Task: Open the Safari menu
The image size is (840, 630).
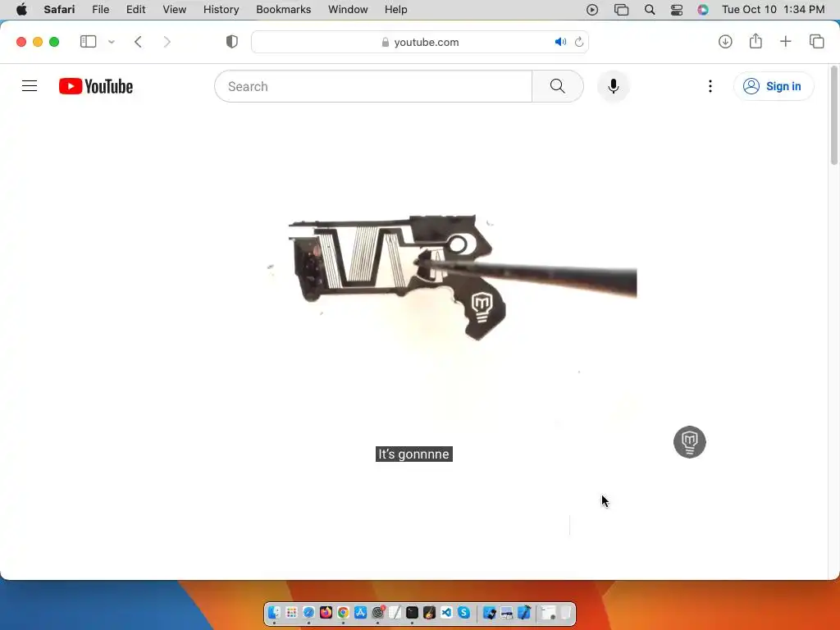Action: pyautogui.click(x=59, y=9)
